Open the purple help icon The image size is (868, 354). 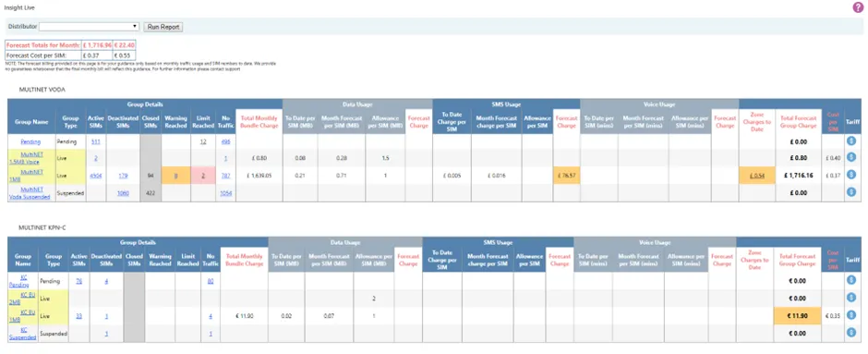[858, 7]
